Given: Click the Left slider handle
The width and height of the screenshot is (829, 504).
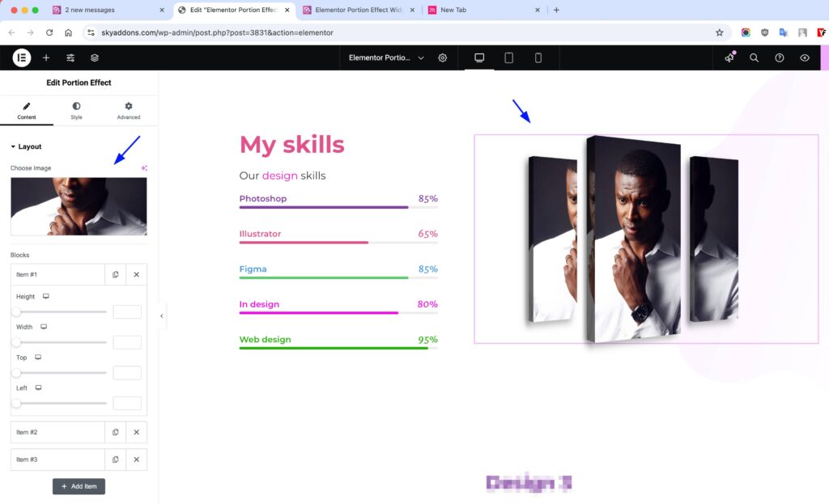Looking at the screenshot, I should (16, 403).
